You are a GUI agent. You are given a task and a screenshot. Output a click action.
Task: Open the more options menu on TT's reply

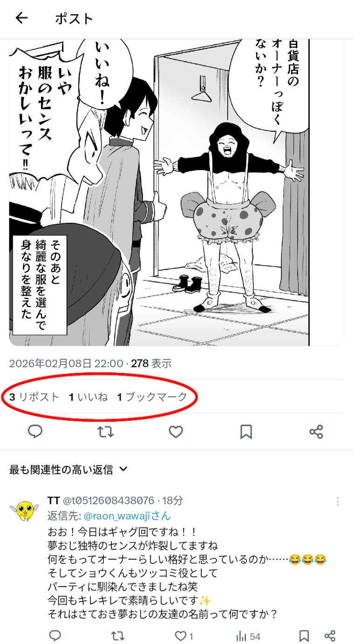[338, 501]
